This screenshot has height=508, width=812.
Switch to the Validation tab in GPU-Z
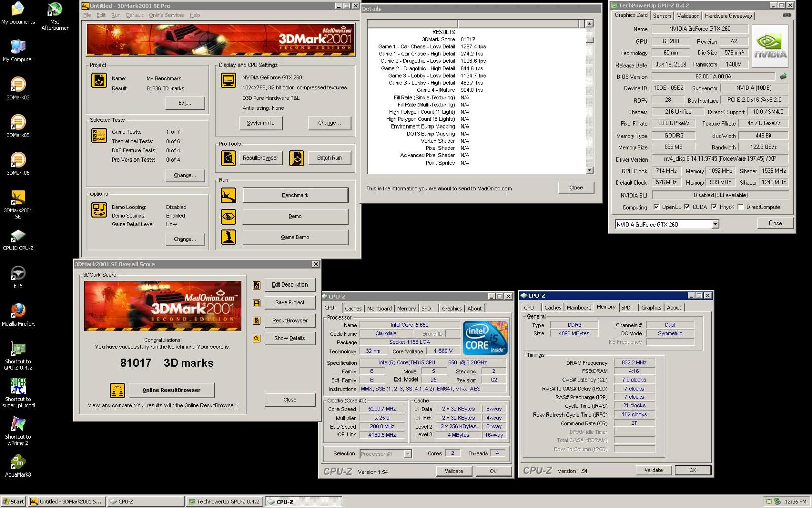pos(688,16)
